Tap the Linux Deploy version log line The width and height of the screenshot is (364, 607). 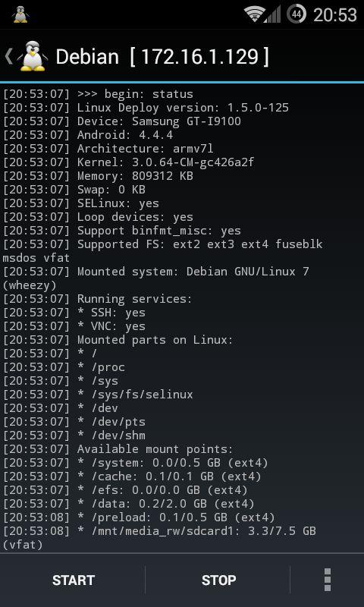146,108
